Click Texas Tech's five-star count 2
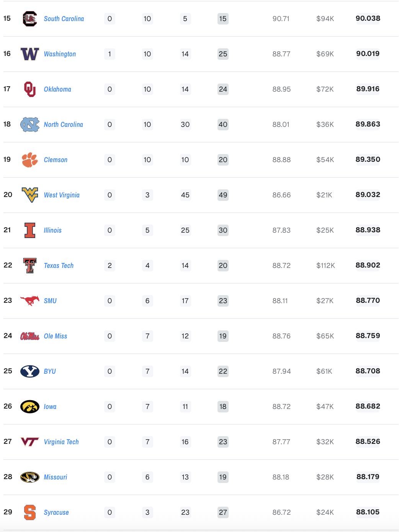399x532 pixels. coord(110,266)
